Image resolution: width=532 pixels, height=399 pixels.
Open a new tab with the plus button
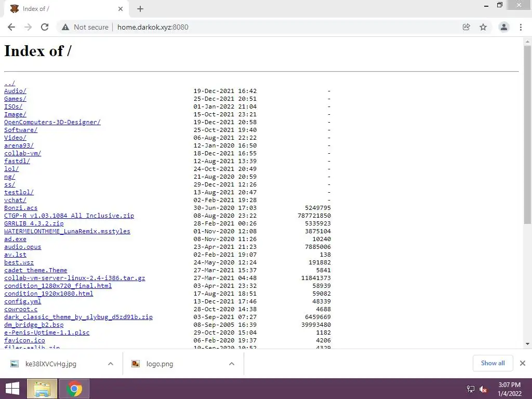tap(140, 9)
